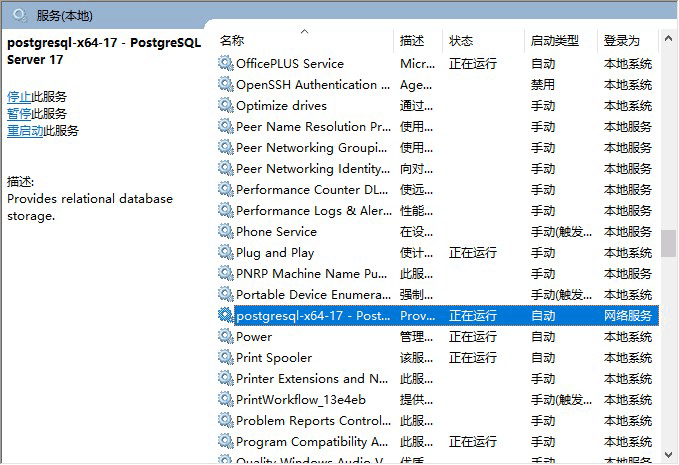
Task: Select the Plug and Play service icon
Action: [225, 252]
